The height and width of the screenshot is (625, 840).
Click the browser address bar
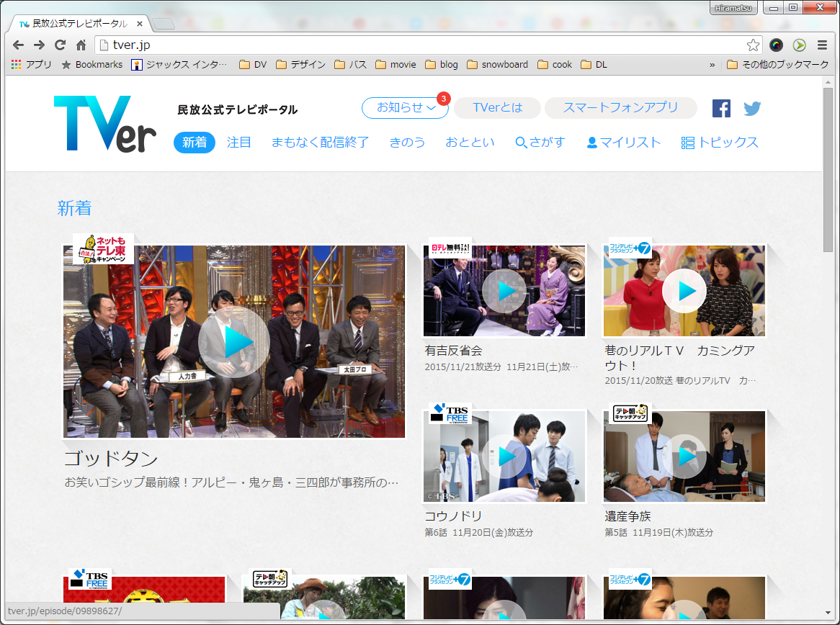coord(288,45)
